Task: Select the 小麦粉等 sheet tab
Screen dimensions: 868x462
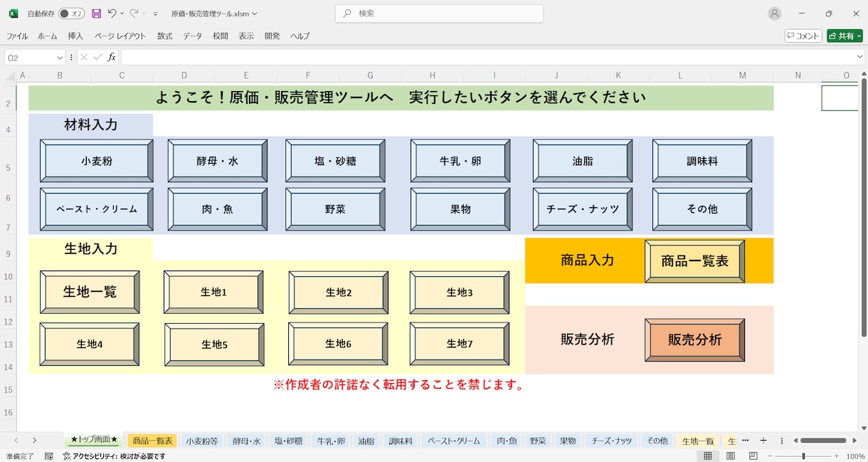Action: pyautogui.click(x=202, y=441)
